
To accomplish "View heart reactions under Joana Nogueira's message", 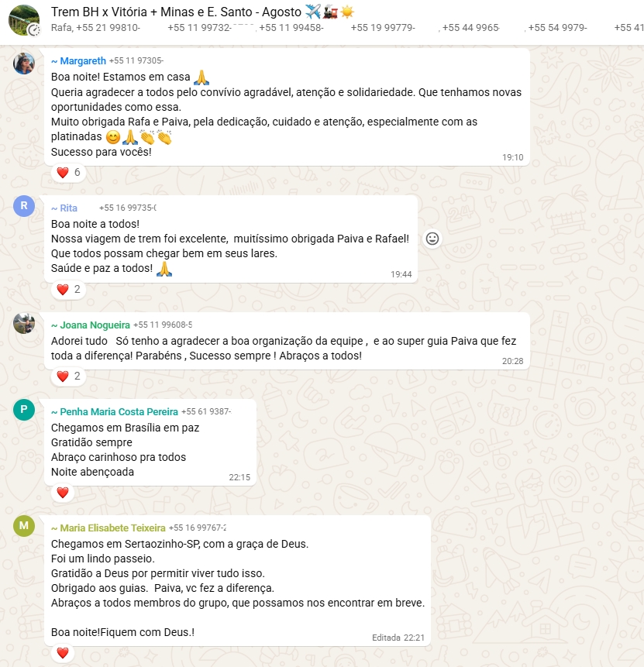I will (68, 376).
